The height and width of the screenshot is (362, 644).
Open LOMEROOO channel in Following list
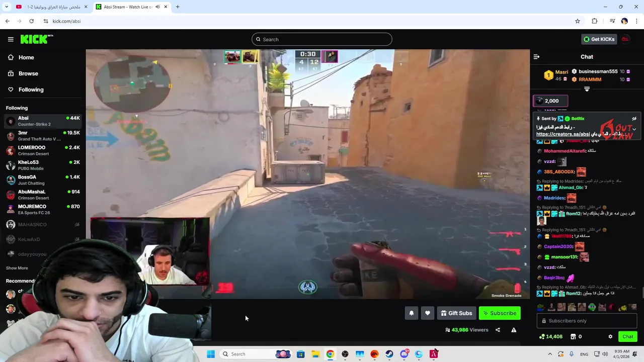coord(43,150)
